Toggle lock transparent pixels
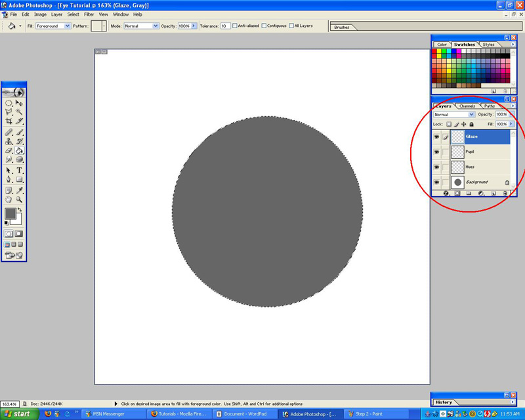 click(x=449, y=124)
